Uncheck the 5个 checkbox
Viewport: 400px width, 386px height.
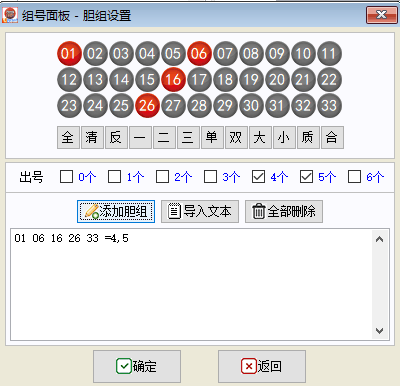[306, 177]
